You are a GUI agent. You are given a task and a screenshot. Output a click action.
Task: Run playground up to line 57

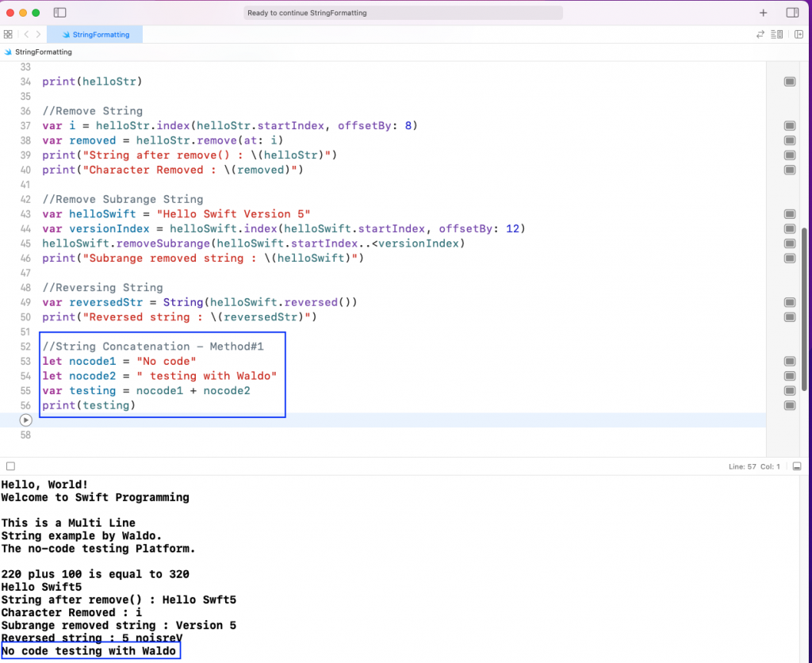[x=26, y=420]
